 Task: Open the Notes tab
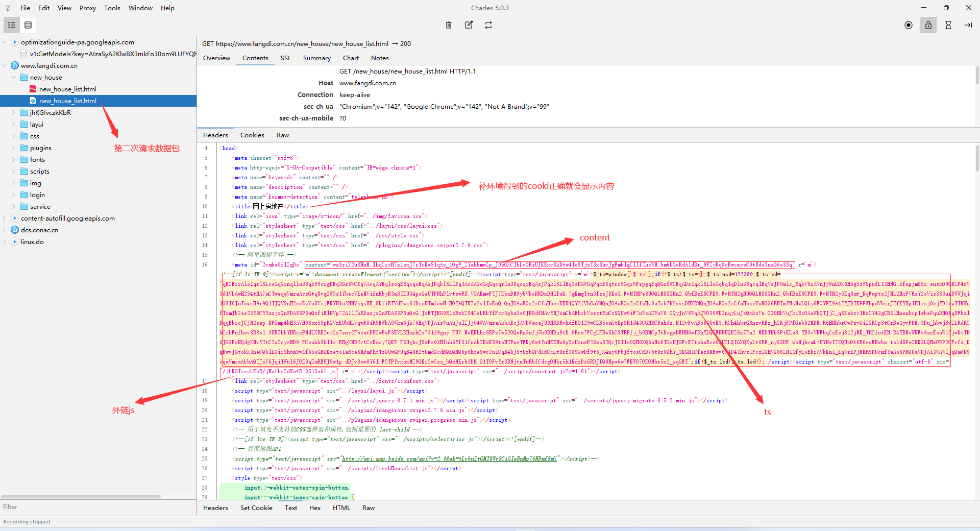tap(380, 58)
